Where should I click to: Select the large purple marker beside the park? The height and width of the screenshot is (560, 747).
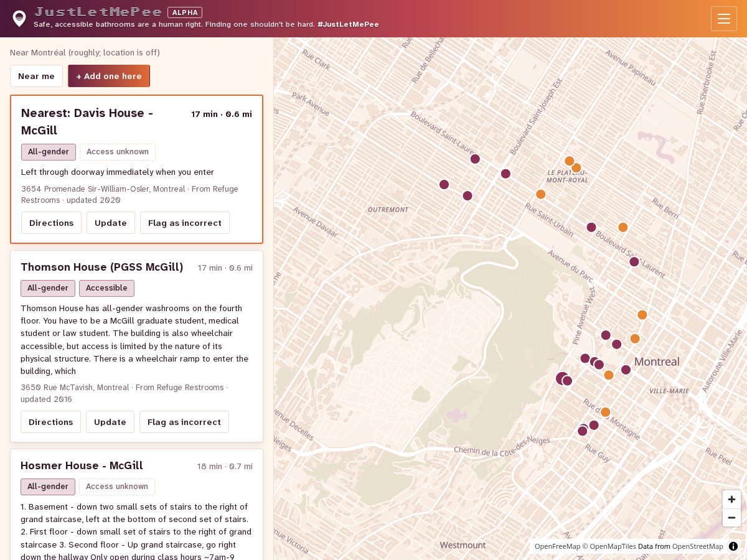tap(562, 378)
